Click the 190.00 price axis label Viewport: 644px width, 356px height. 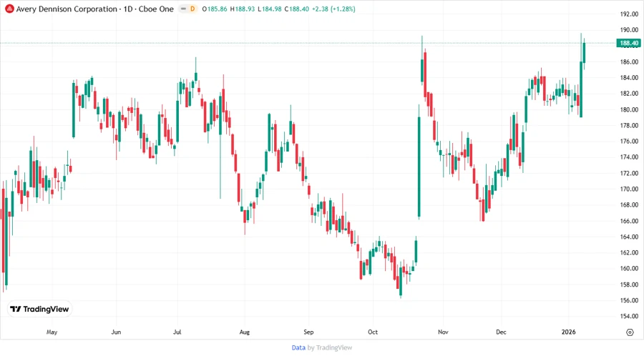(629, 30)
